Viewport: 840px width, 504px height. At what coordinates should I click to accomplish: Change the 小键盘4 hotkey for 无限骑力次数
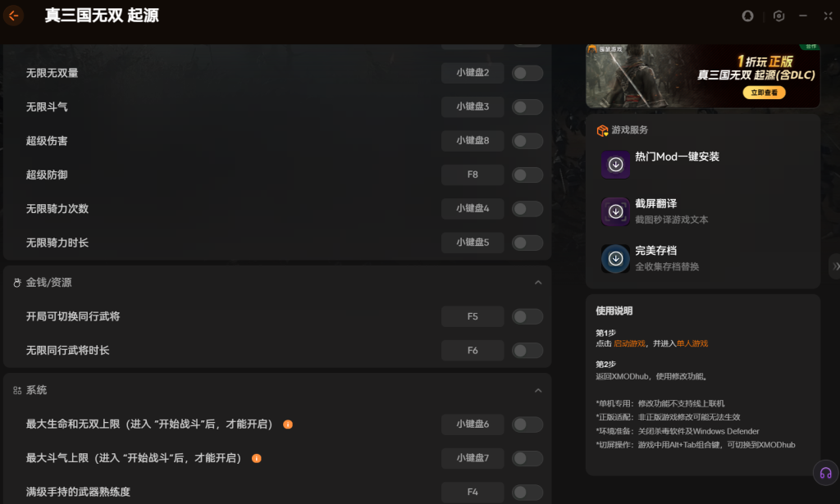pyautogui.click(x=472, y=209)
